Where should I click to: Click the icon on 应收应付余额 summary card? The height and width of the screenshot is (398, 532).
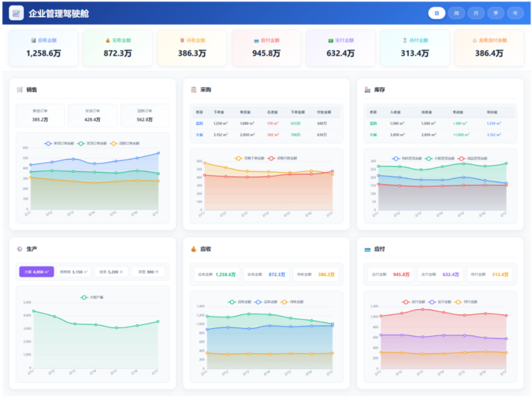pyautogui.click(x=474, y=41)
